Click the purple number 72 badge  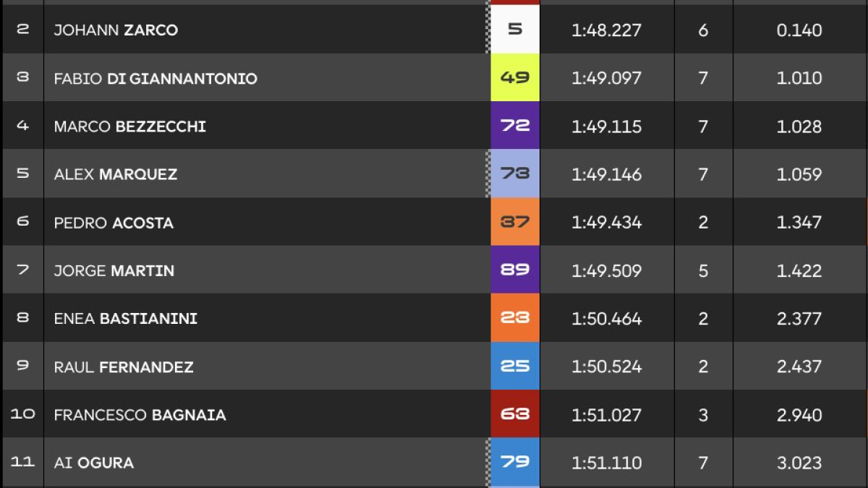tap(515, 126)
